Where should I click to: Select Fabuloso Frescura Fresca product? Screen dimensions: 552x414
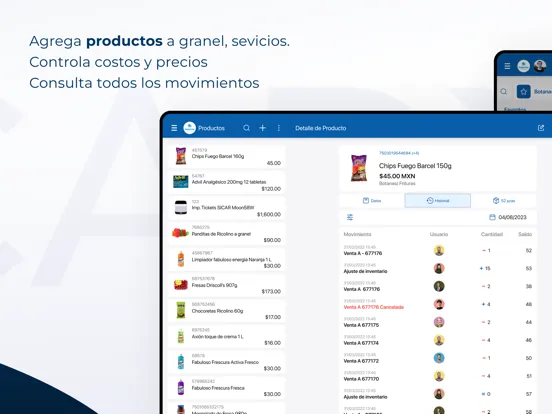(x=226, y=388)
